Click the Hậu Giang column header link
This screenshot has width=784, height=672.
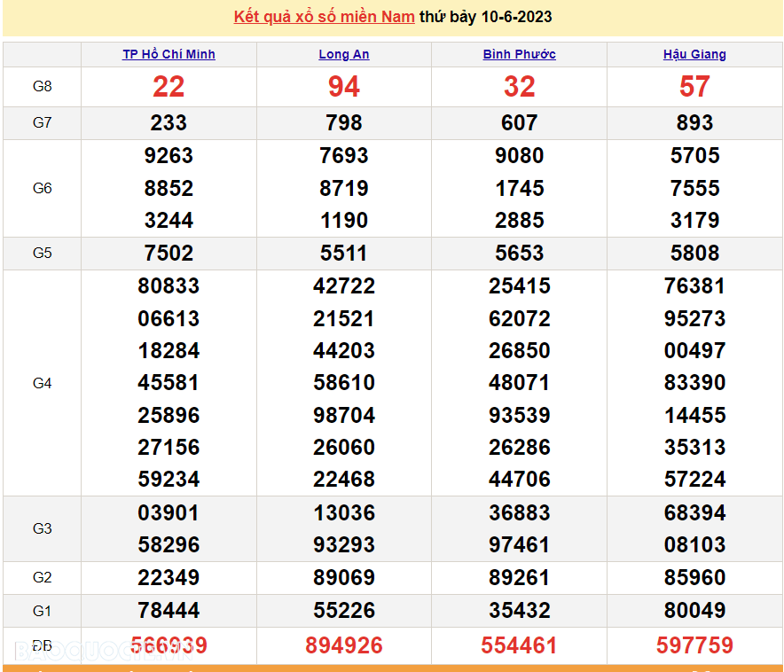tap(694, 54)
